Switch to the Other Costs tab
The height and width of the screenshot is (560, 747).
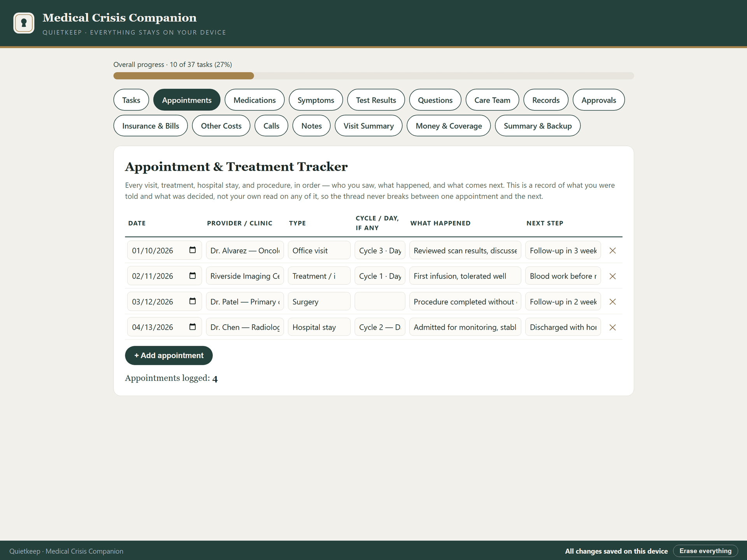tap(221, 126)
